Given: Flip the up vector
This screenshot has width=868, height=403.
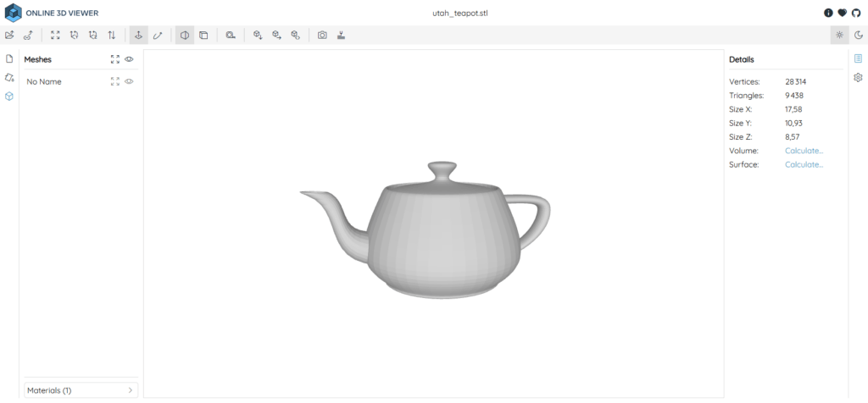Looking at the screenshot, I should (x=112, y=36).
